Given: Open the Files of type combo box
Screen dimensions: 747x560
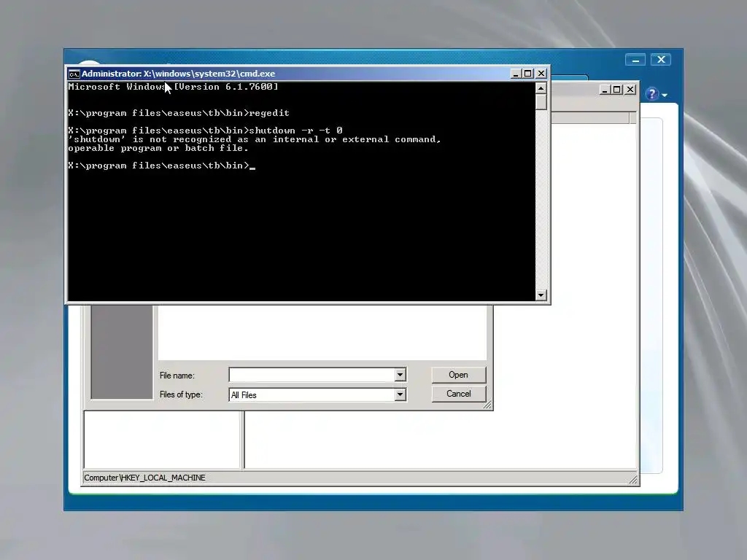Looking at the screenshot, I should [x=317, y=394].
